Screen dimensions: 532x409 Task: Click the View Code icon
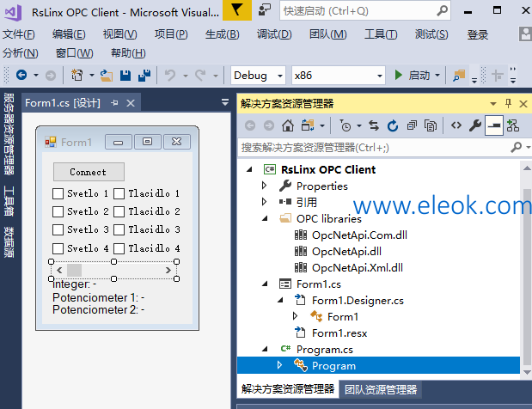[x=456, y=125]
